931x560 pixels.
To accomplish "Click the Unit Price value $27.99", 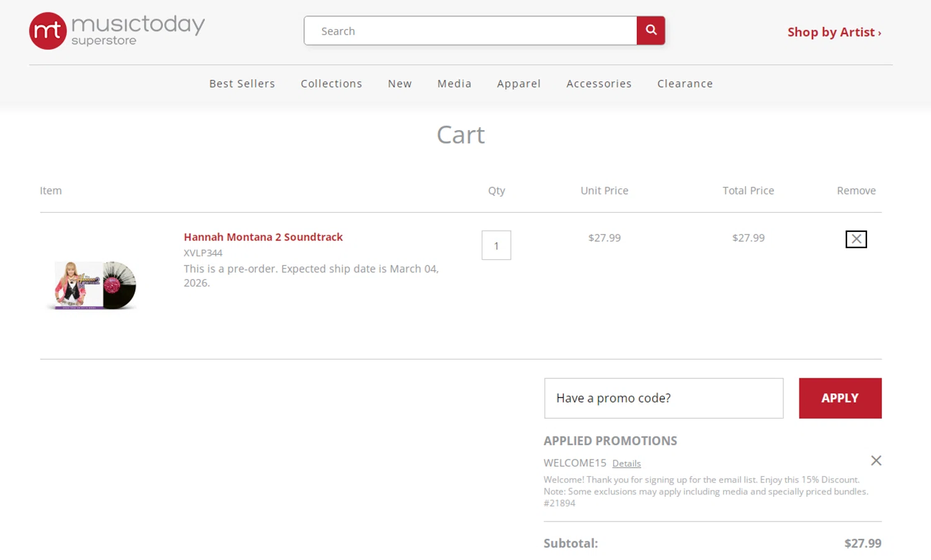I will click(605, 238).
